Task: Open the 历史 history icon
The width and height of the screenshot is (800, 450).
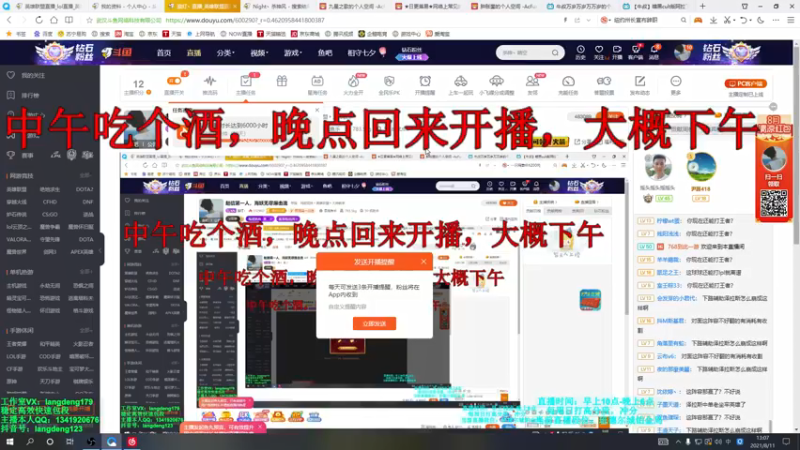Action: (x=581, y=53)
